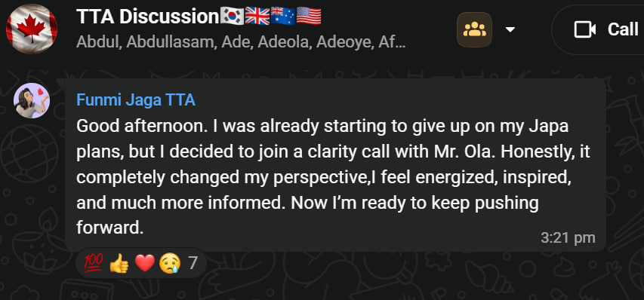Click the Australia flag in group title

[283, 17]
